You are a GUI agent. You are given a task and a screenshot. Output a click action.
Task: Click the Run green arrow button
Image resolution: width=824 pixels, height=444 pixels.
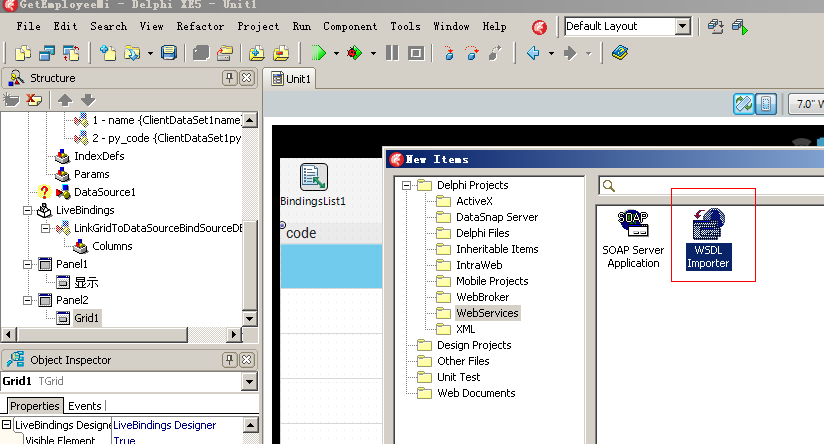coord(318,53)
